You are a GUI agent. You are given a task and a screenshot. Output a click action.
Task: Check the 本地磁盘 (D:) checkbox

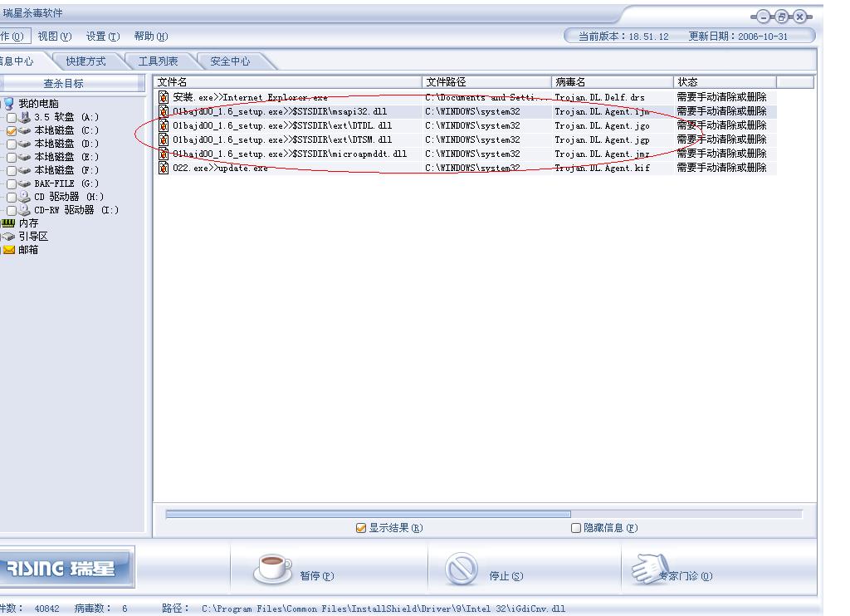pos(12,144)
